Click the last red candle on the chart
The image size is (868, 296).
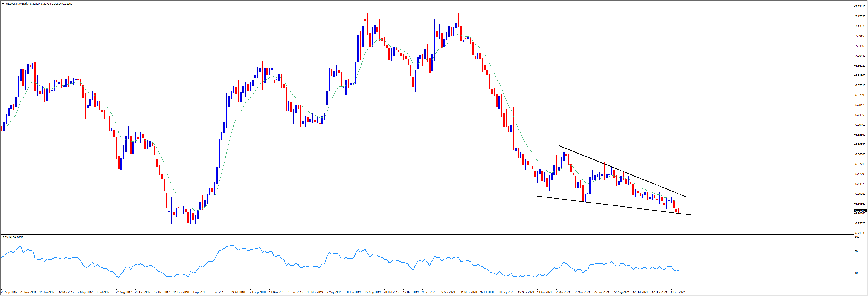pos(678,210)
